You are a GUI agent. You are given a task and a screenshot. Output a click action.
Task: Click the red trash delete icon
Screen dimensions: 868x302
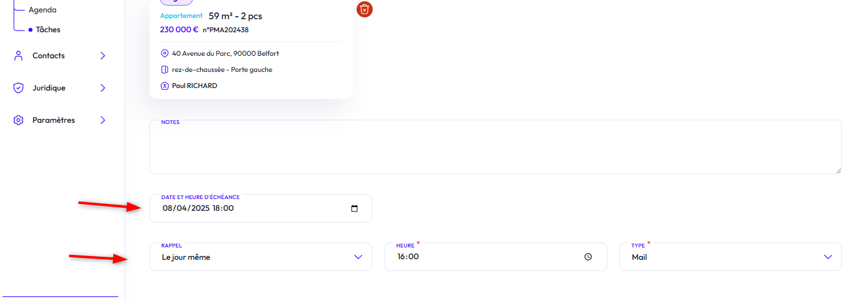365,9
